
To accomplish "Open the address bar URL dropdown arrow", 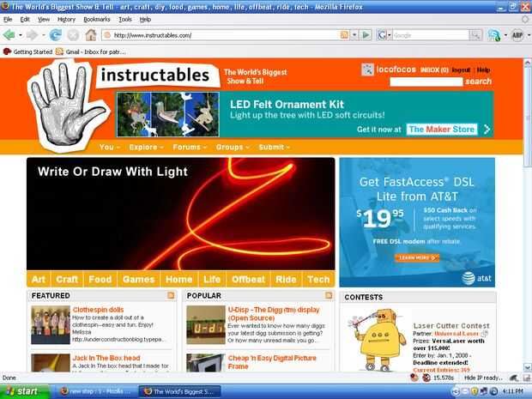I will (354, 35).
